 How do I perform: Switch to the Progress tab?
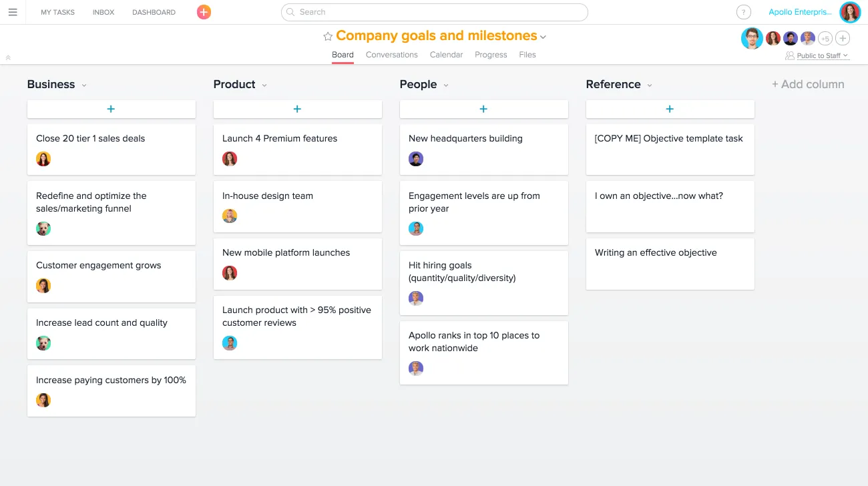pyautogui.click(x=491, y=55)
